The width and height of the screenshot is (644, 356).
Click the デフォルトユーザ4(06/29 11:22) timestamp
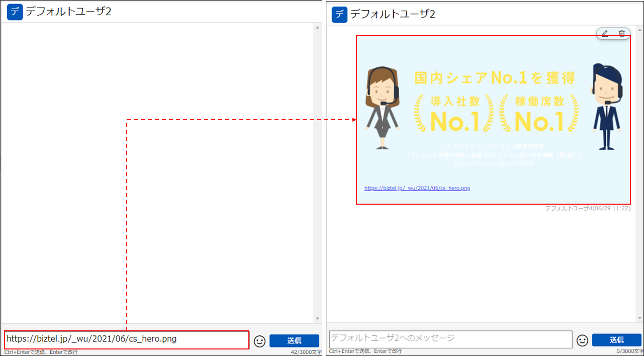pos(588,208)
